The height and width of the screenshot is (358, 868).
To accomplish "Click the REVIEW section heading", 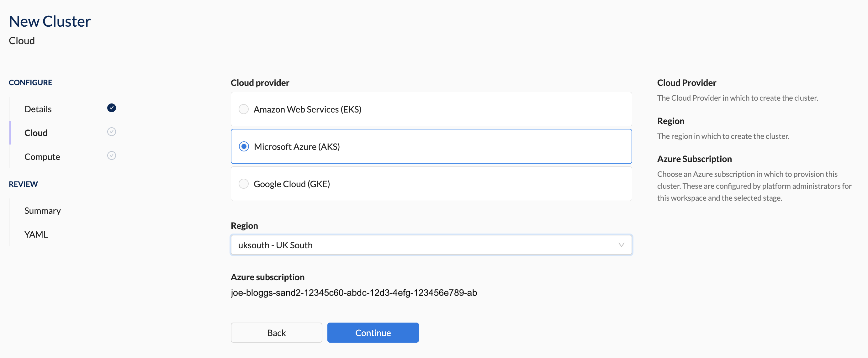I will pos(23,184).
